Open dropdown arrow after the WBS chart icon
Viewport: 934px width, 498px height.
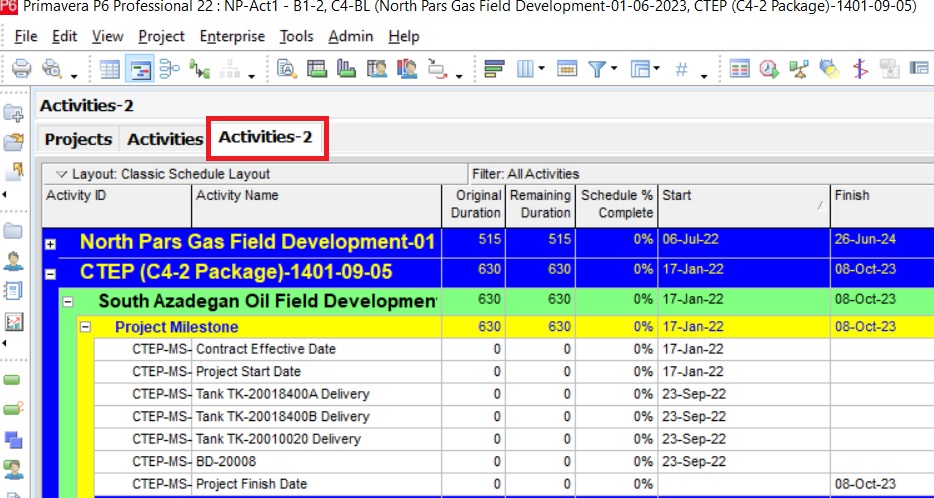coord(251,76)
